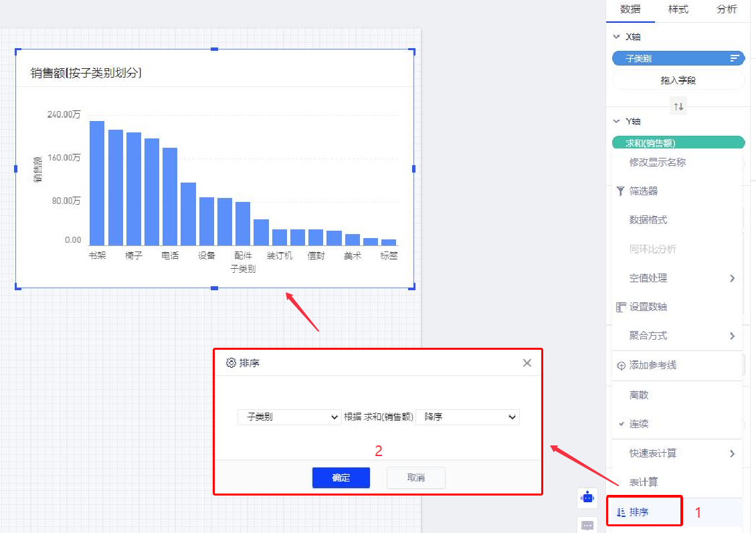Screen dimensions: 756x533
Task: Select the 排序 sort menu entry
Action: [639, 512]
